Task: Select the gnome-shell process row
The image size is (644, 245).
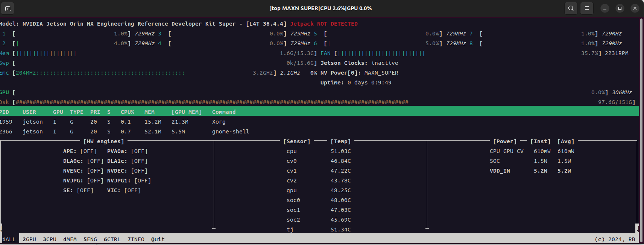Action: click(230, 132)
